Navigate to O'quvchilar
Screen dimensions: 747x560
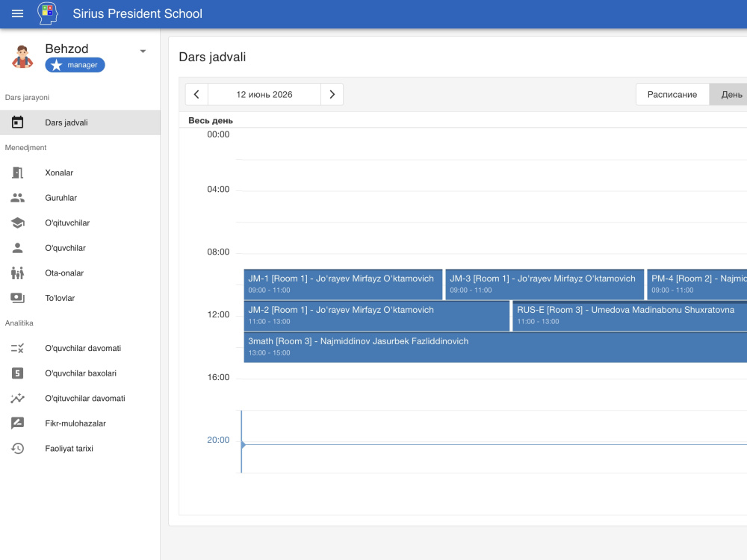80,248
